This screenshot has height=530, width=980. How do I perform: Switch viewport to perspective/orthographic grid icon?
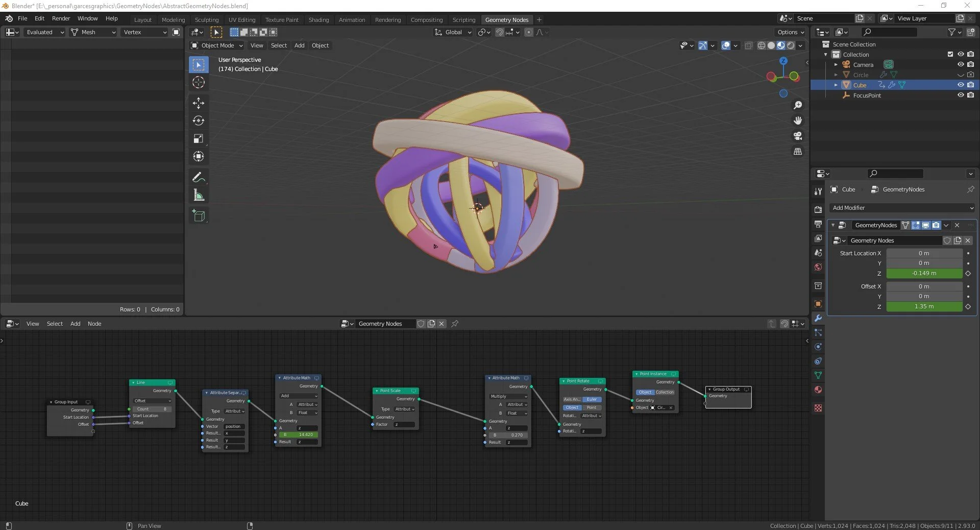pos(798,152)
